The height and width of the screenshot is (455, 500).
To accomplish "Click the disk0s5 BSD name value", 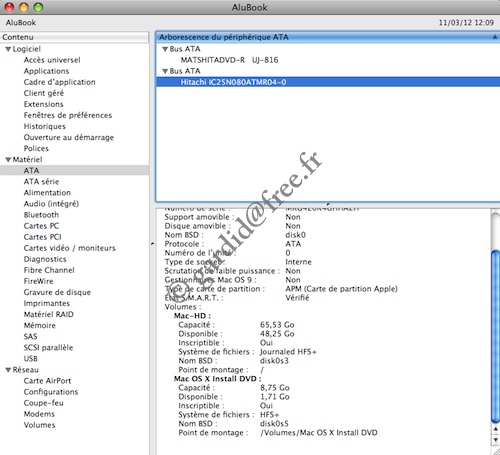I will pos(274,424).
